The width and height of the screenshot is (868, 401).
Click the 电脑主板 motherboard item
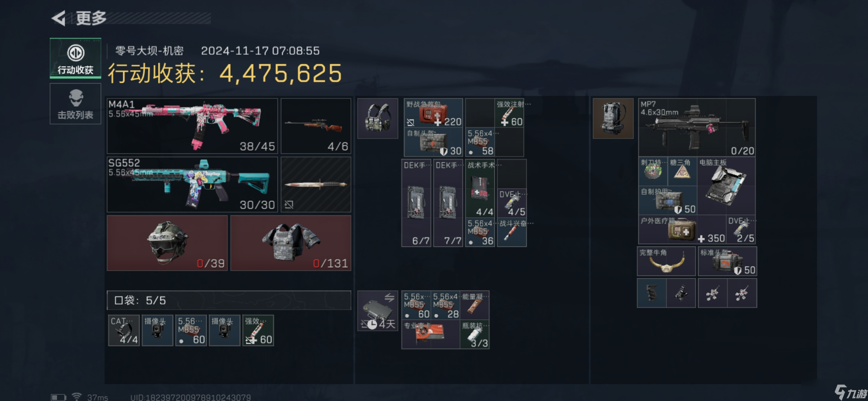726,186
